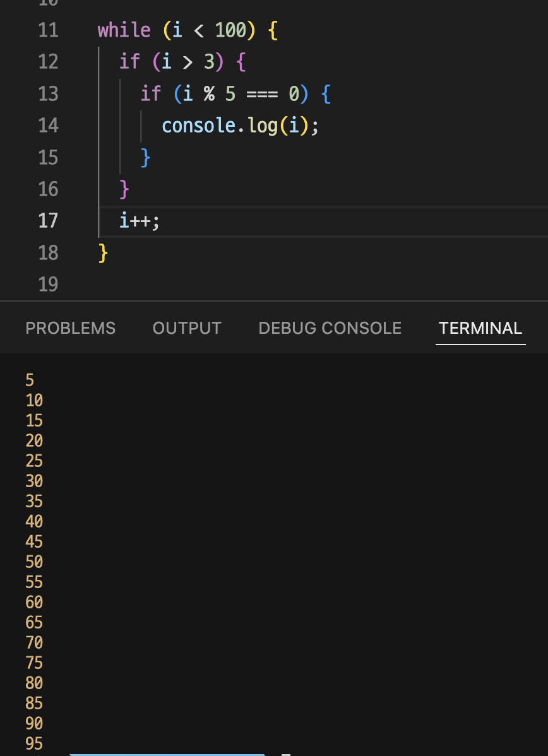Click terminal output value '55'
548x756 pixels.
(34, 582)
